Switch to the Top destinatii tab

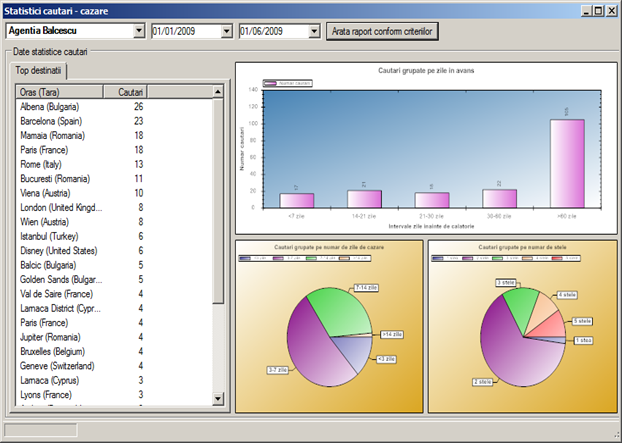pos(39,71)
